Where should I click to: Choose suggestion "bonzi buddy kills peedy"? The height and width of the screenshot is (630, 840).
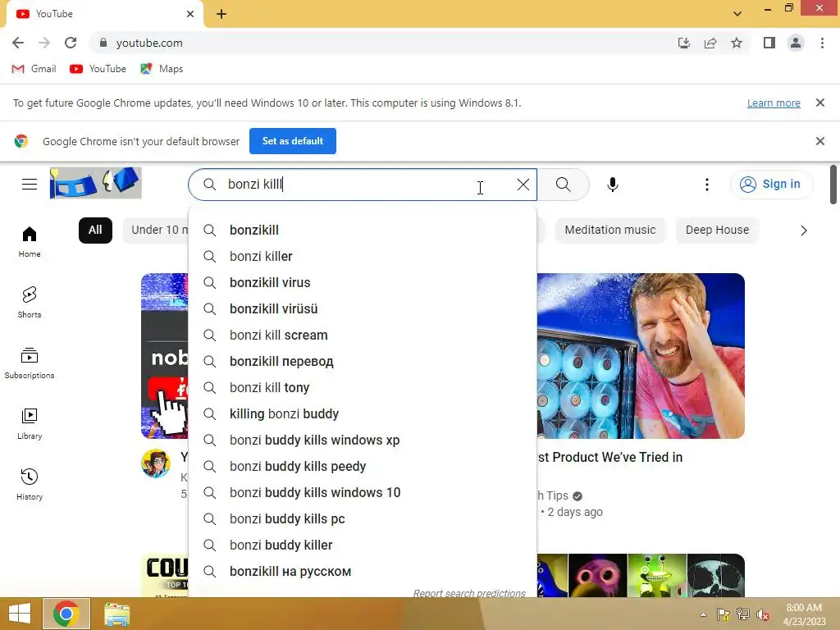click(x=363, y=466)
